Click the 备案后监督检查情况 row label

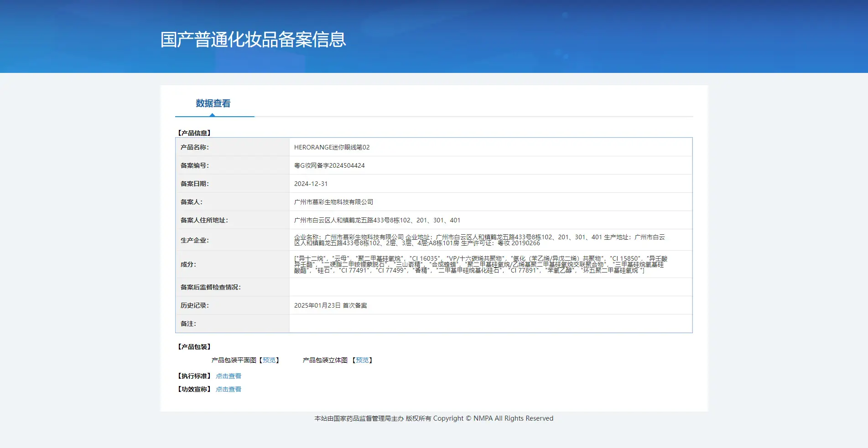(211, 287)
